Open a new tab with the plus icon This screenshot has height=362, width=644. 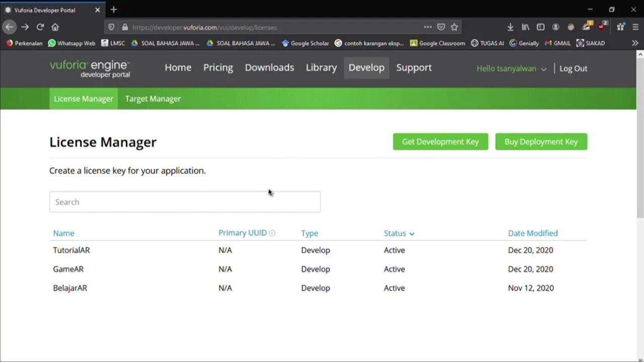point(114,10)
